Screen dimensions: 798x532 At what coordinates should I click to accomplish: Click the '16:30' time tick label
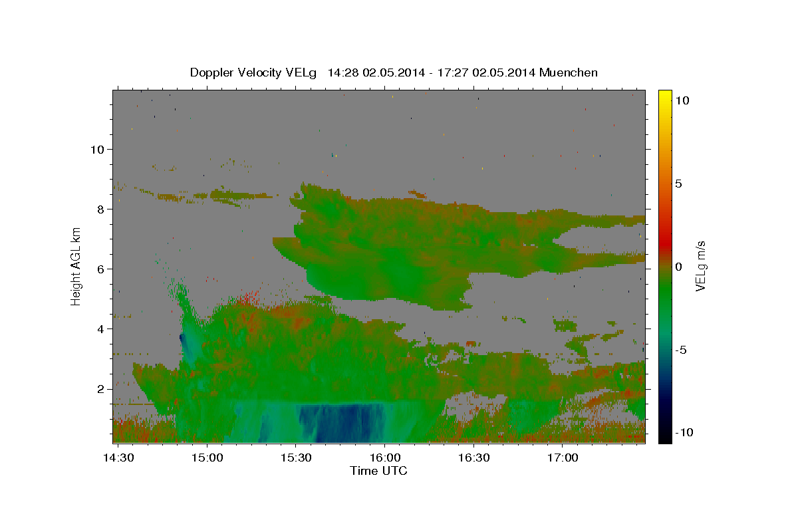pyautogui.click(x=473, y=458)
